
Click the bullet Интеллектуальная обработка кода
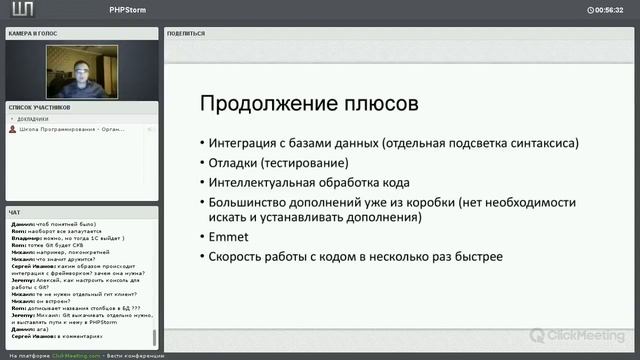click(309, 182)
